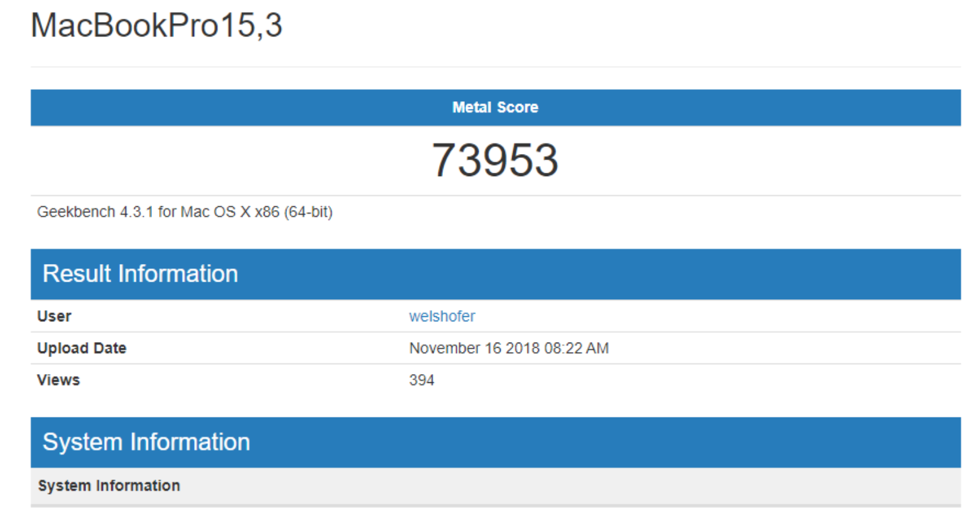
Task: Click the Upload Date row label
Action: pyautogui.click(x=82, y=348)
